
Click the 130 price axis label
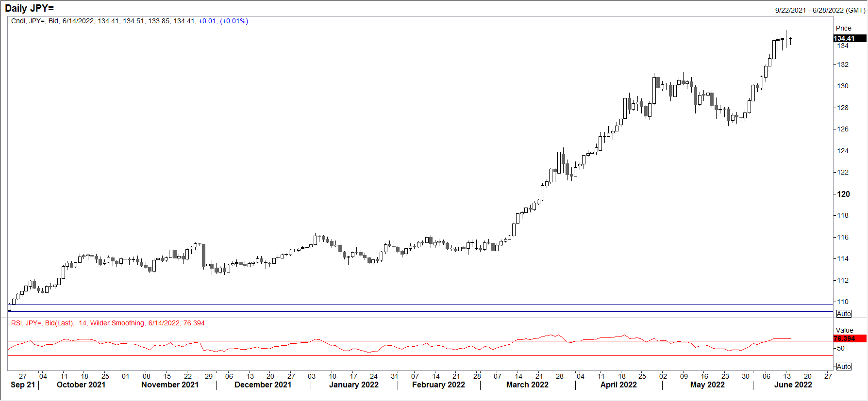click(x=843, y=86)
